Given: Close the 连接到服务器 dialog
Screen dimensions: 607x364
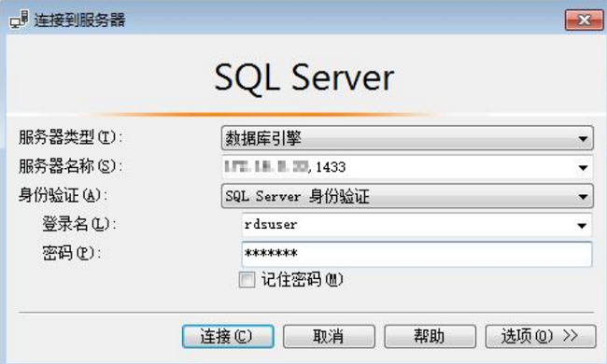Looking at the screenshot, I should [584, 20].
